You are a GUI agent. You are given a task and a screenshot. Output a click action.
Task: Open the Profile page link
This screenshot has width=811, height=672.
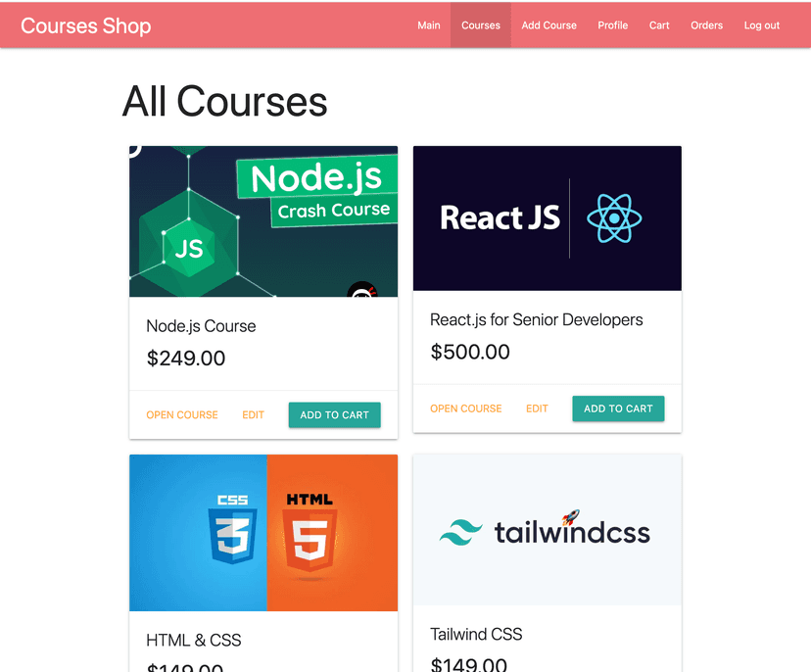pyautogui.click(x=613, y=25)
